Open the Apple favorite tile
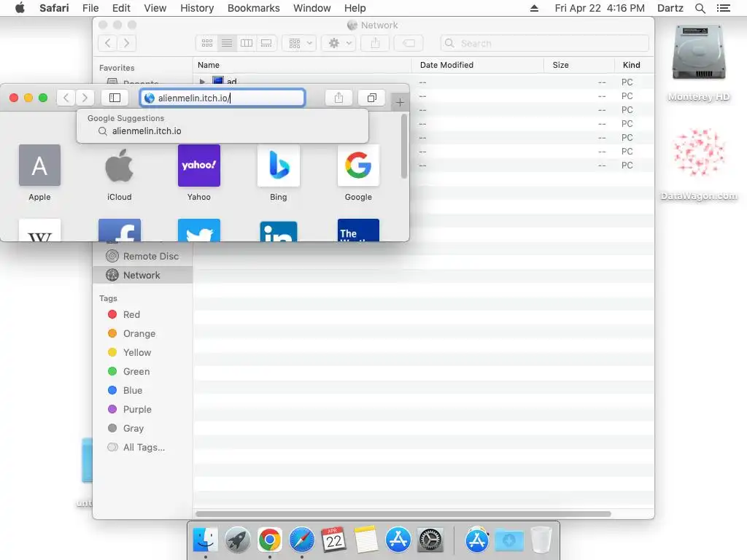Screen dimensions: 747x560 tap(39, 172)
